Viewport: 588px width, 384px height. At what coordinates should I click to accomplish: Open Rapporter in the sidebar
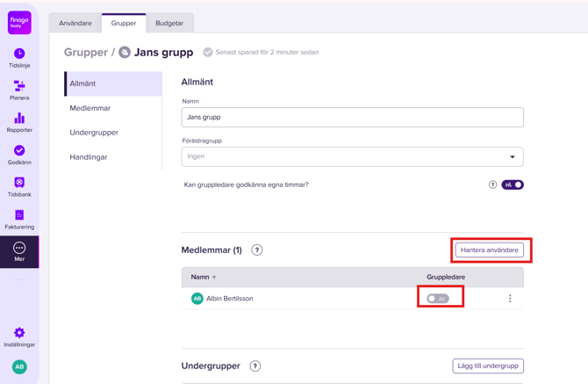pyautogui.click(x=19, y=123)
